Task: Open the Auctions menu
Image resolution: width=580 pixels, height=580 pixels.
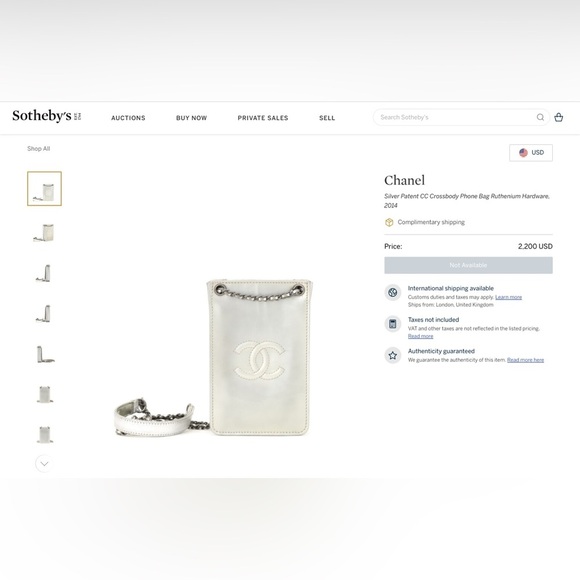Action: tap(128, 118)
